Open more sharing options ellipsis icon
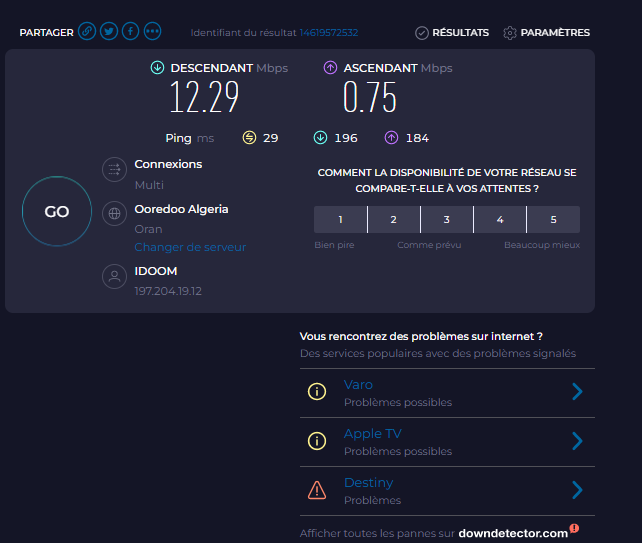This screenshot has height=543, width=642. 152,32
